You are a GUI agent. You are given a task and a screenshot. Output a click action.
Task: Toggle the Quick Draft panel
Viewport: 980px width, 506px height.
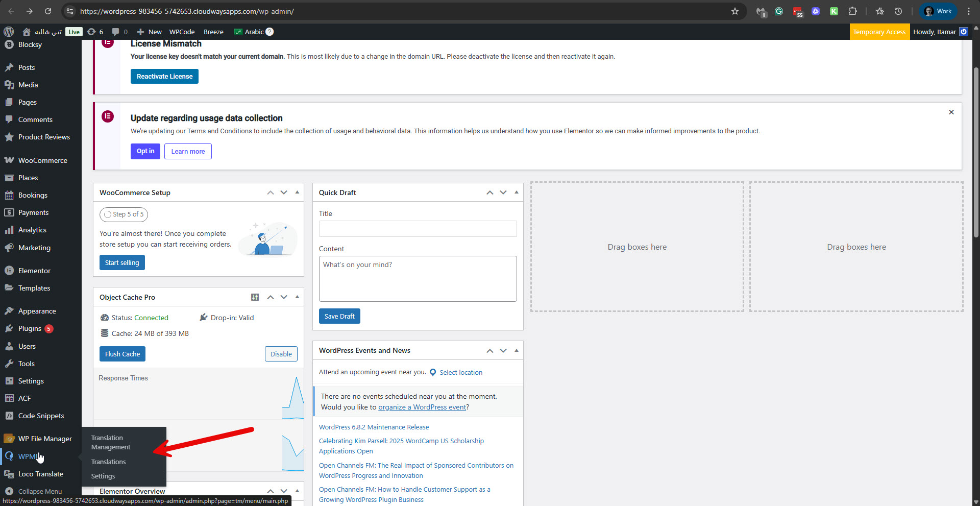pyautogui.click(x=517, y=192)
